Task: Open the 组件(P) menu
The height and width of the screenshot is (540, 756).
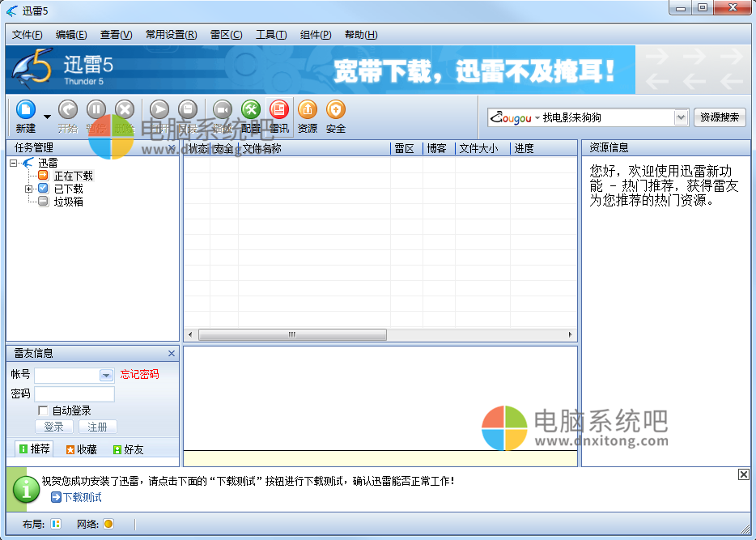Action: point(316,35)
